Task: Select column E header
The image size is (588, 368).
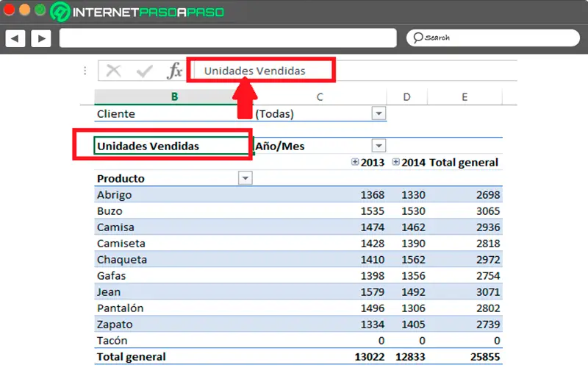Action: [x=465, y=97]
